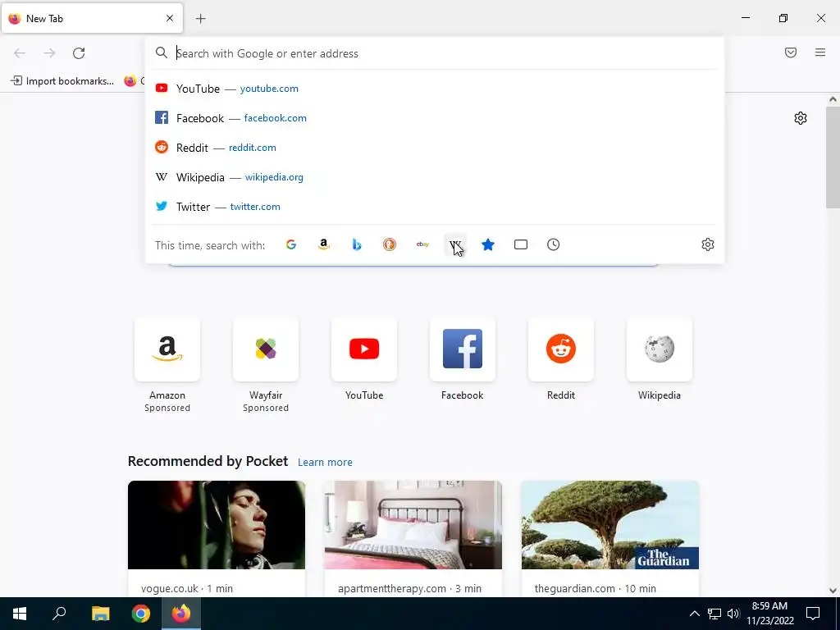840x630 pixels.
Task: Click Firefox icon in taskbar
Action: click(181, 614)
